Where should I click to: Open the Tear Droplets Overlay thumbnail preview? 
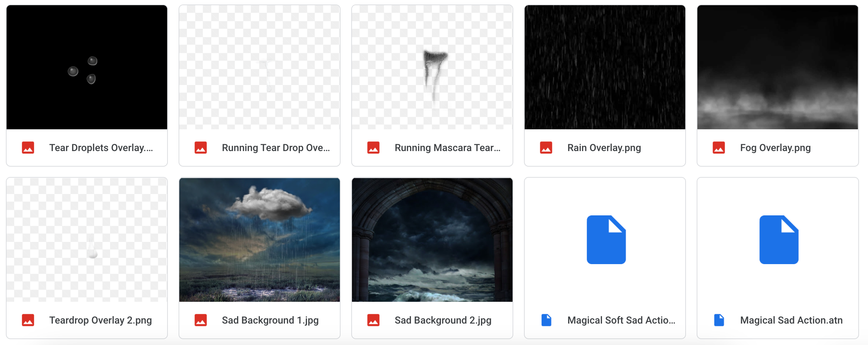coord(87,67)
